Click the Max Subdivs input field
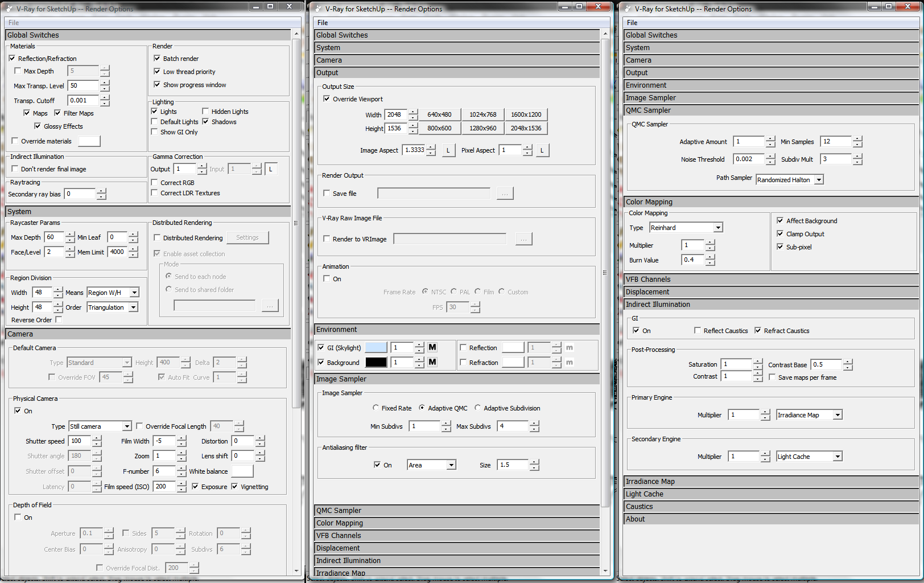Screen dimensions: 924x583 (x=513, y=426)
